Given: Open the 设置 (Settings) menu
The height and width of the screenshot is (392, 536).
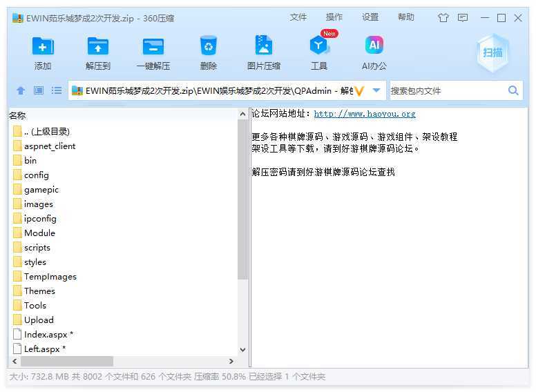Looking at the screenshot, I should point(370,17).
